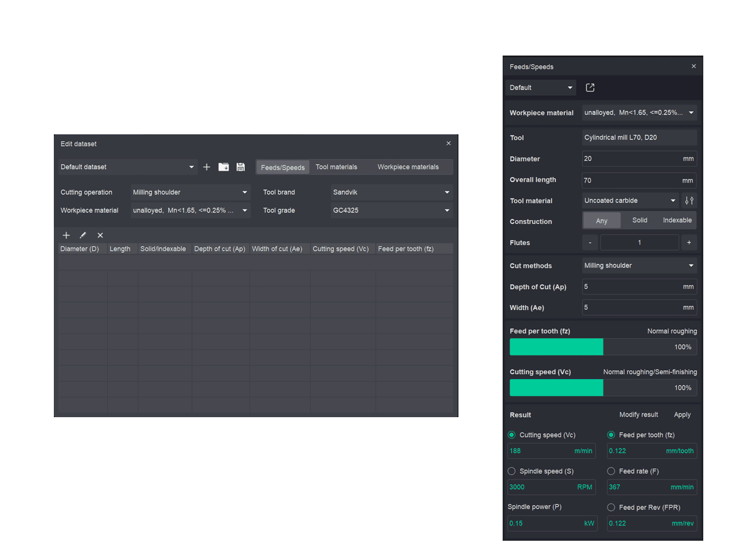Switch to the Feeds/Speeds tab
Image resolution: width=752 pixels, height=560 pixels.
click(x=283, y=167)
